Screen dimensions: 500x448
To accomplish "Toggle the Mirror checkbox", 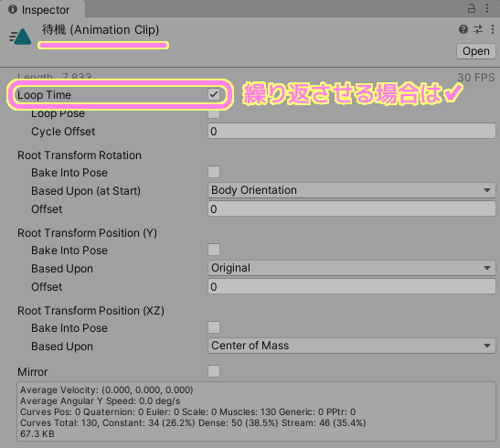I will click(x=214, y=371).
